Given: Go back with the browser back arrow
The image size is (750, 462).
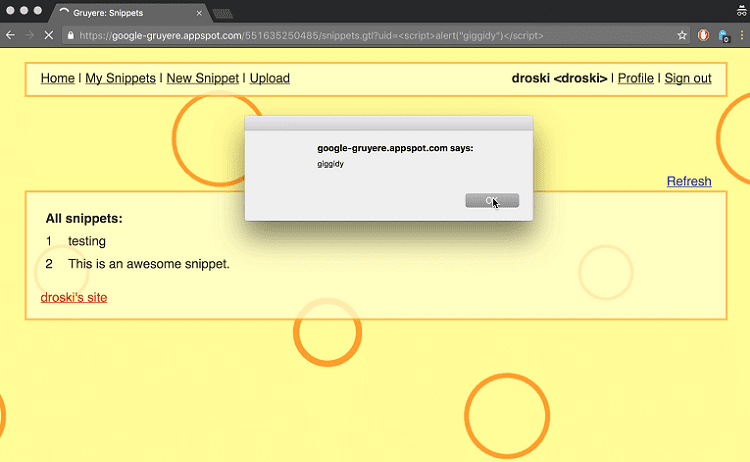Looking at the screenshot, I should point(10,35).
